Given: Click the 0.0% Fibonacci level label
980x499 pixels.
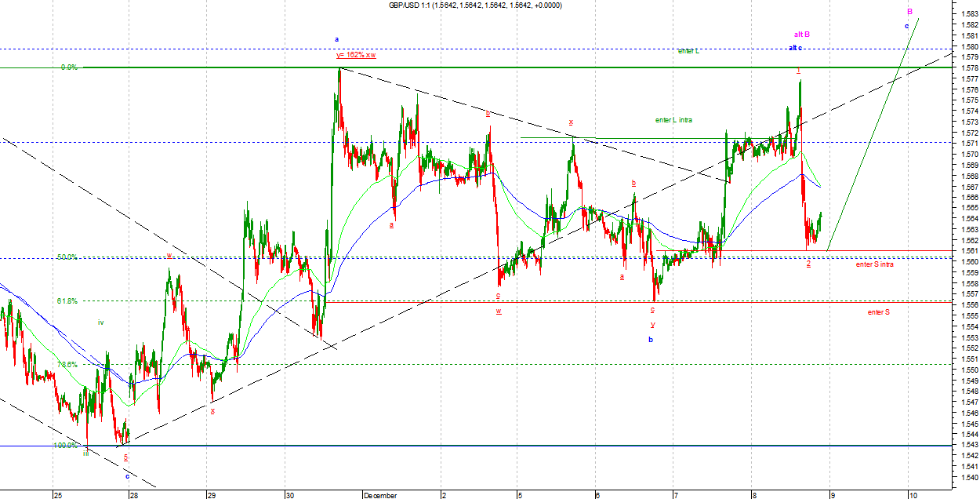Looking at the screenshot, I should coord(69,67).
